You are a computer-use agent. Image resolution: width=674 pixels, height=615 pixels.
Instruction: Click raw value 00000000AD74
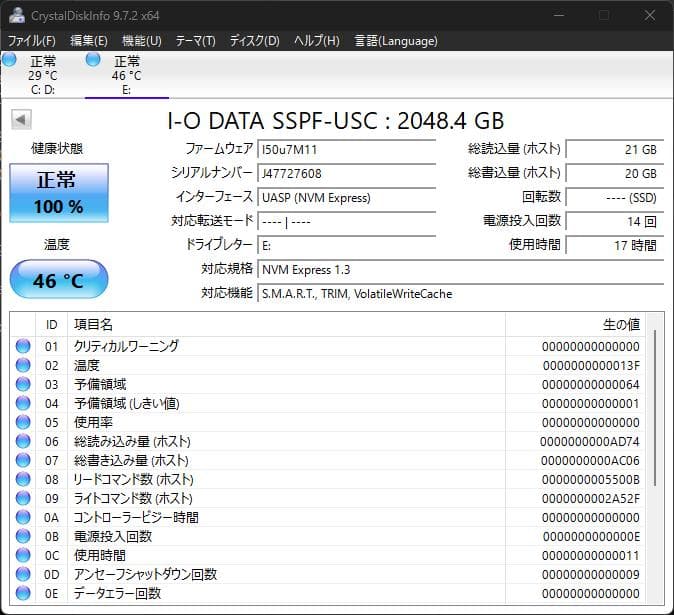click(590, 441)
